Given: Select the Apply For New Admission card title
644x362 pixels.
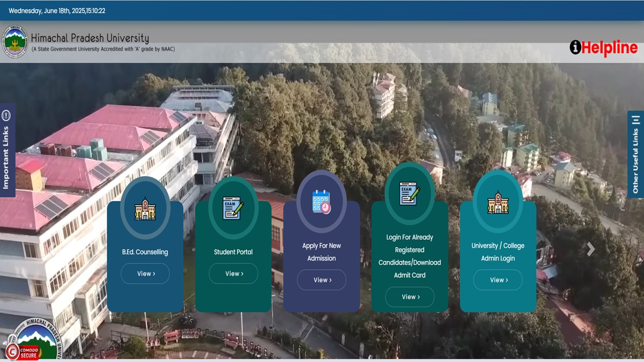Looking at the screenshot, I should coord(321,252).
